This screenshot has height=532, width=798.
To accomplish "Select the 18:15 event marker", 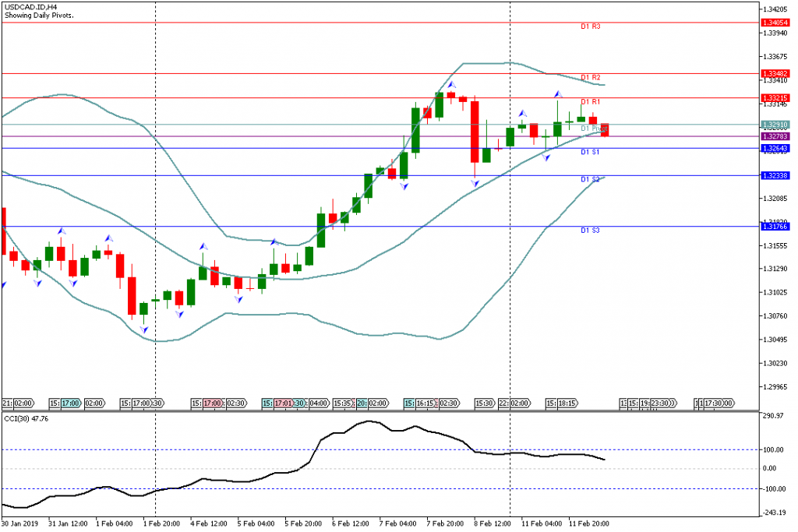I will pyautogui.click(x=567, y=403).
